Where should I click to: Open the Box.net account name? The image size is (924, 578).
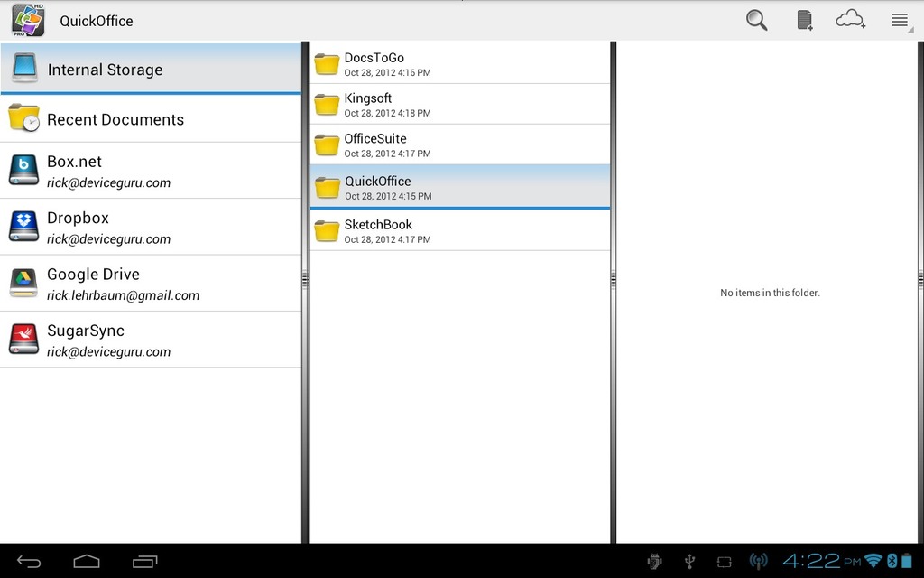[74, 162]
